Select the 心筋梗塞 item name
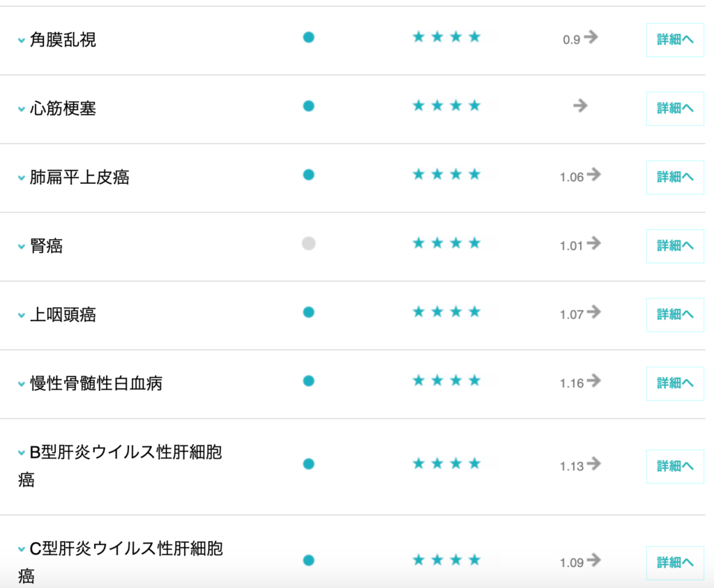The width and height of the screenshot is (714, 588). pyautogui.click(x=63, y=109)
